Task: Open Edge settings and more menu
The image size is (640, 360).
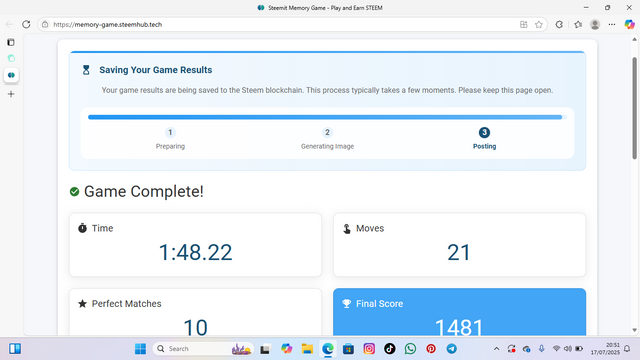Action: [x=612, y=24]
